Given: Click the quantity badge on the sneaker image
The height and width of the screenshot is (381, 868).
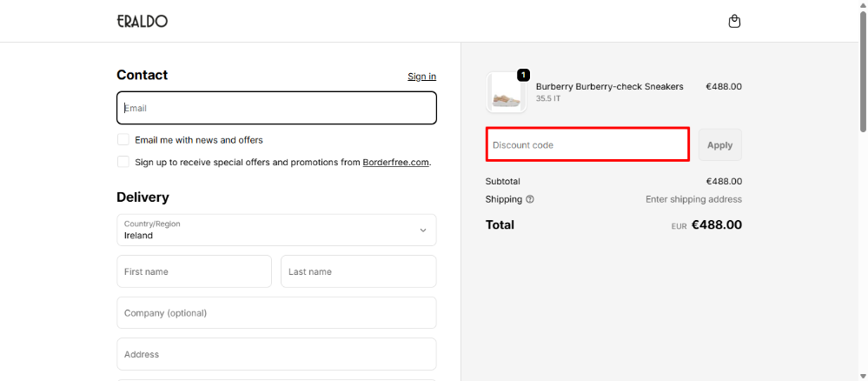Looking at the screenshot, I should point(523,76).
